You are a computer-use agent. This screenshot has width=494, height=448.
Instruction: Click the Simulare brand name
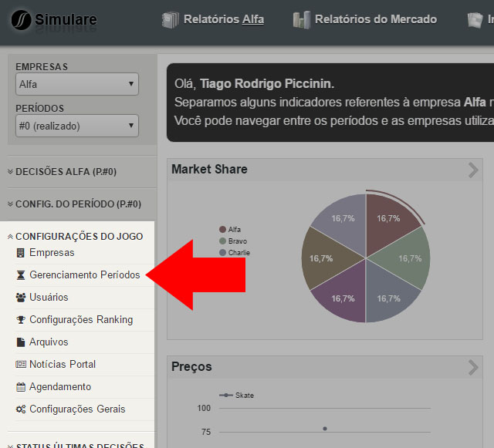coord(66,20)
